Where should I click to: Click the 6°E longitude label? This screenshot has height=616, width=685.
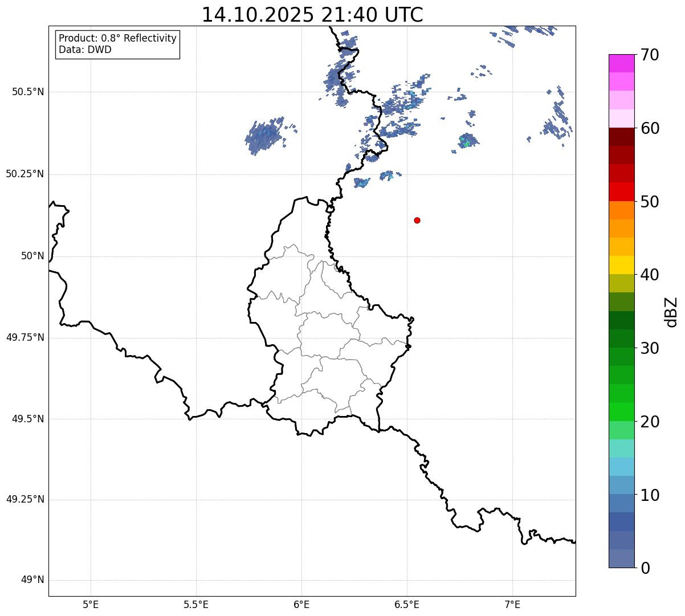(301, 605)
